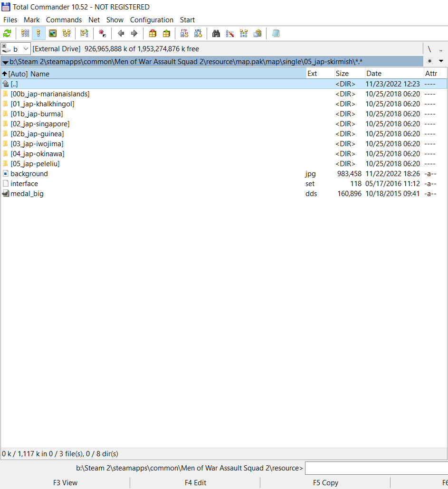Image resolution: width=448 pixels, height=489 pixels.
Task: Click the F5 Copy button
Action: 325,483
